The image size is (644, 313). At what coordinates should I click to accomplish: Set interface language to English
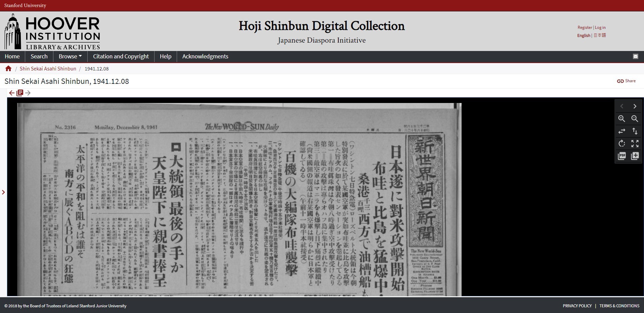coord(583,35)
